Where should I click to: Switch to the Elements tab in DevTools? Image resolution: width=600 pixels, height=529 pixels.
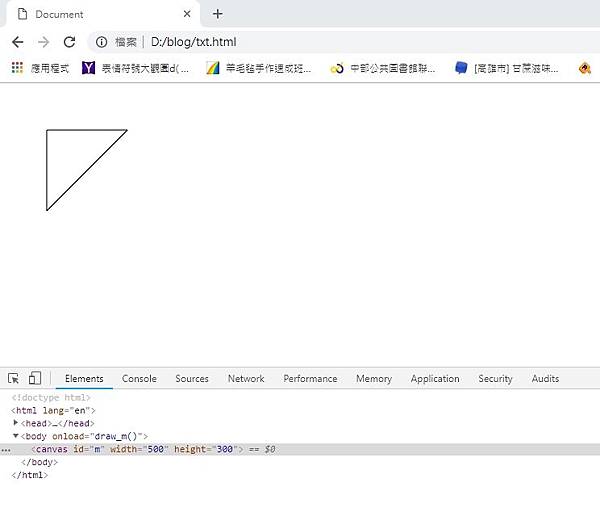coord(84,379)
